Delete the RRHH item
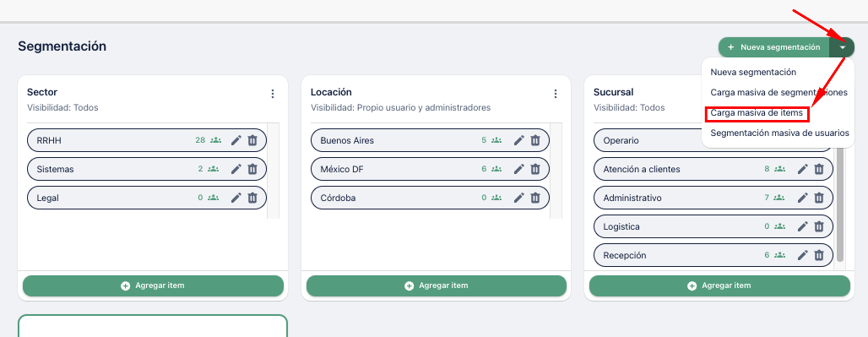The height and width of the screenshot is (337, 868). (252, 140)
